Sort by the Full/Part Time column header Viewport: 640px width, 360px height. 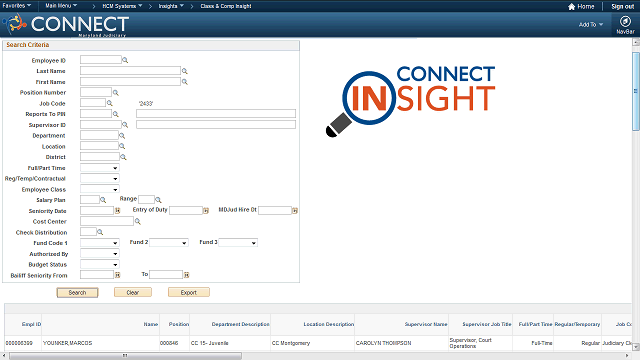pos(535,324)
